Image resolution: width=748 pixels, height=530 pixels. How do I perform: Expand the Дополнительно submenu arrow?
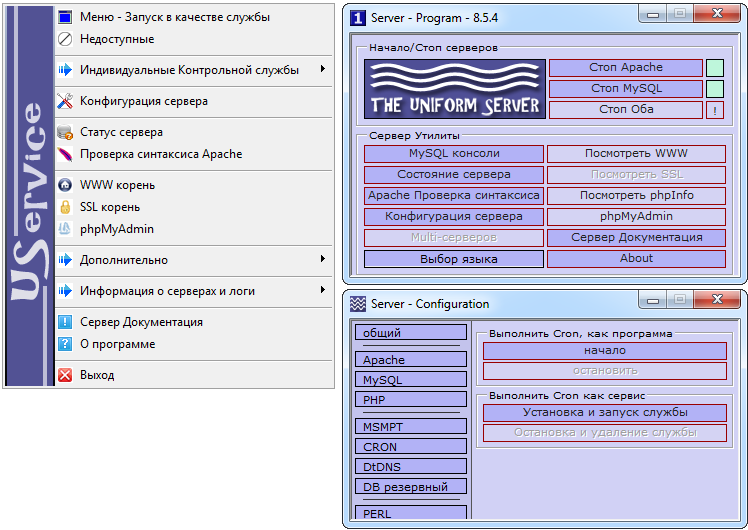322,260
